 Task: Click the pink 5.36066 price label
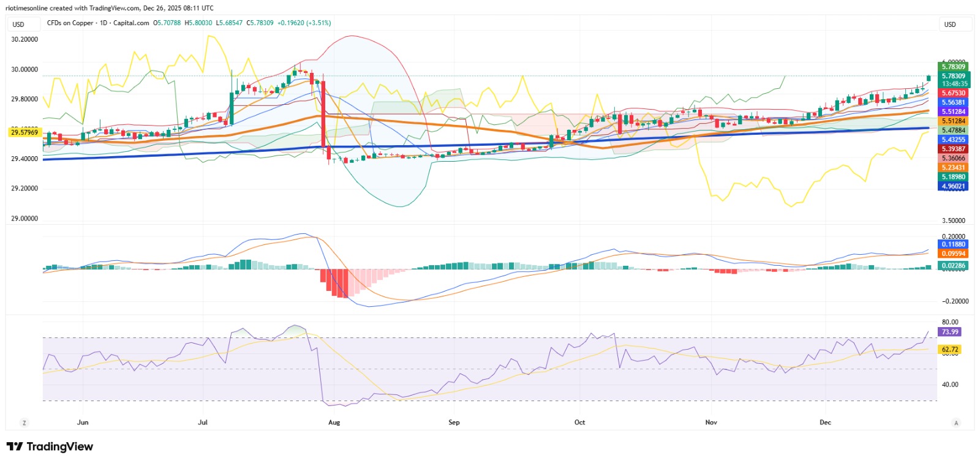coord(954,158)
